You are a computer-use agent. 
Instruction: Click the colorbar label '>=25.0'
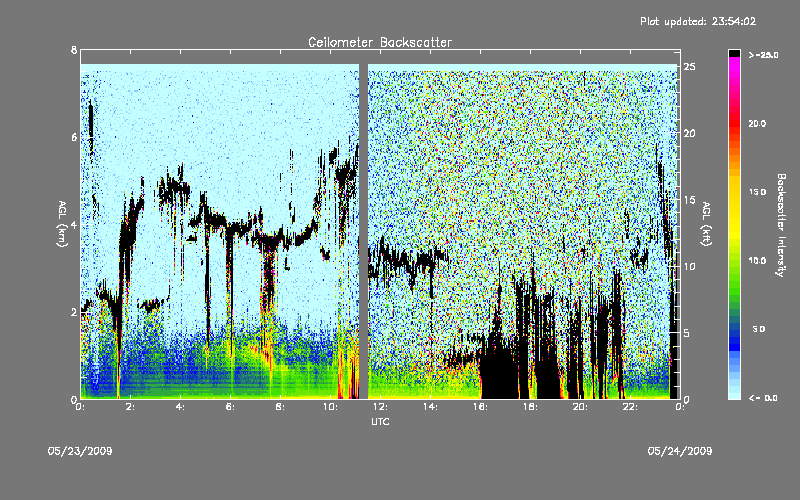coord(763,55)
